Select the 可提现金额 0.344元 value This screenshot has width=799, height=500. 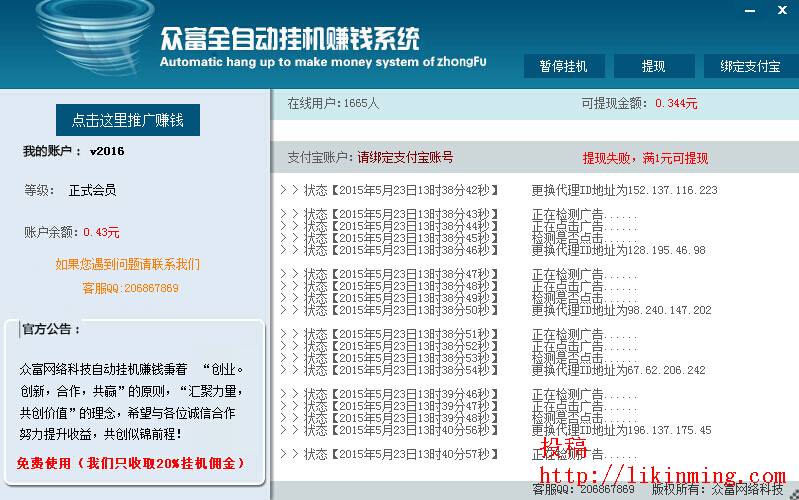(676, 103)
